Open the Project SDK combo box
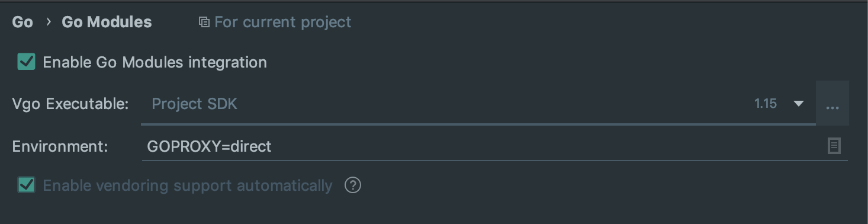 478,104
